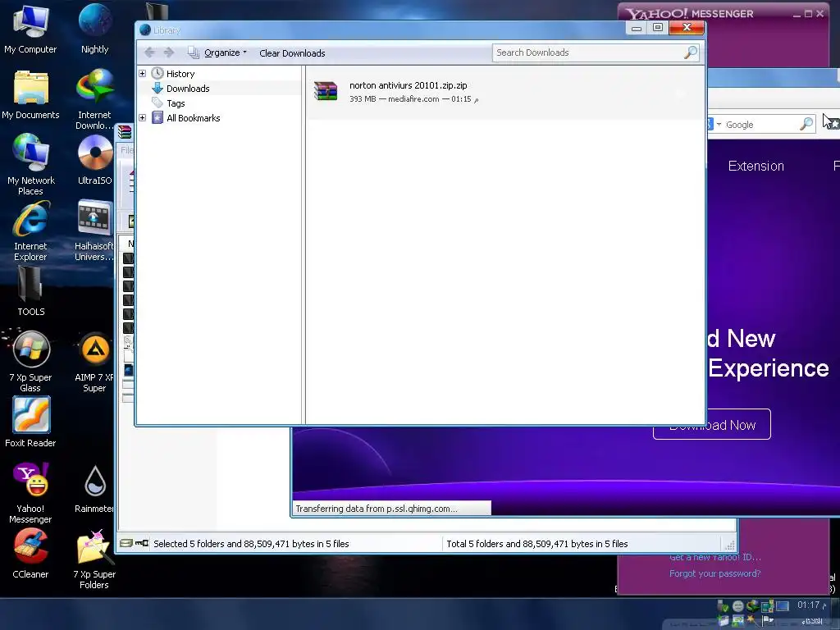Click the drive icon in the WinRAR status bar
840x630 pixels.
pos(126,543)
